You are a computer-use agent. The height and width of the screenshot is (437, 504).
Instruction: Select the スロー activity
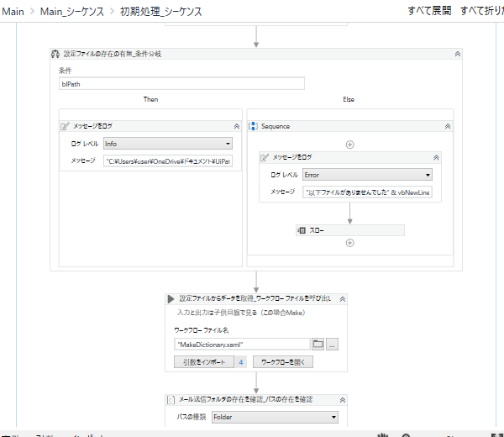349,230
